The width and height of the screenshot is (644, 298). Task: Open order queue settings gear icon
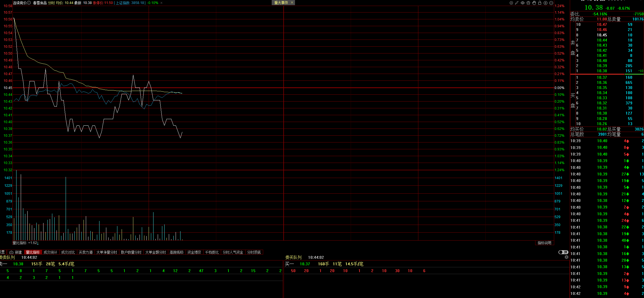pos(566,257)
